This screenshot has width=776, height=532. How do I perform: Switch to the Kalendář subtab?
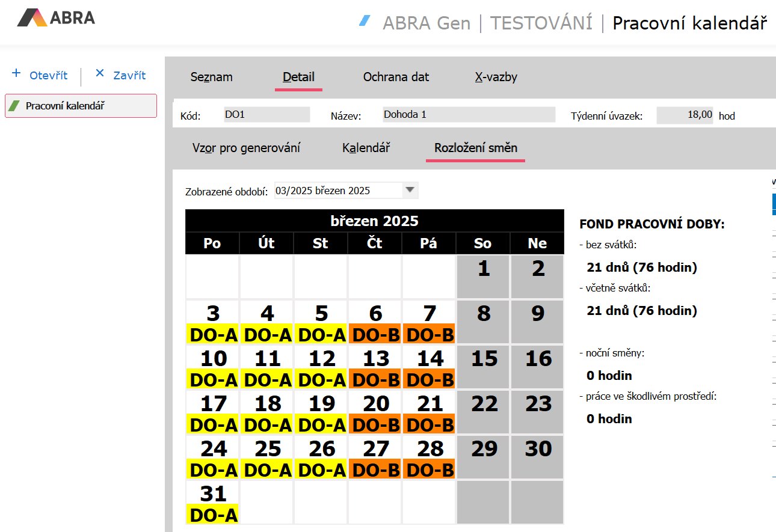coord(366,148)
